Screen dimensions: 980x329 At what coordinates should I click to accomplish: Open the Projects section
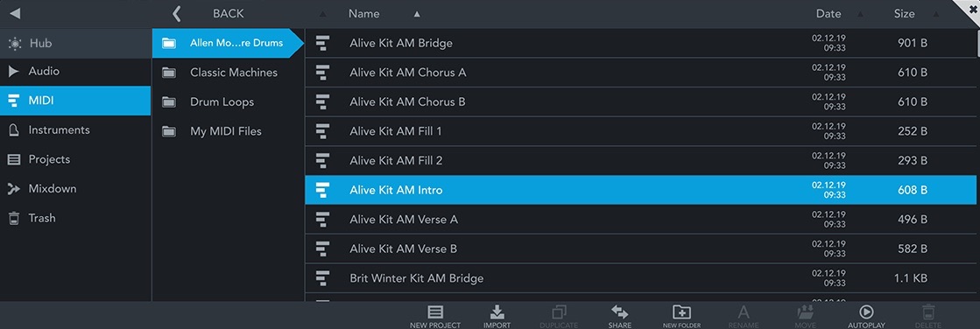[x=75, y=159]
